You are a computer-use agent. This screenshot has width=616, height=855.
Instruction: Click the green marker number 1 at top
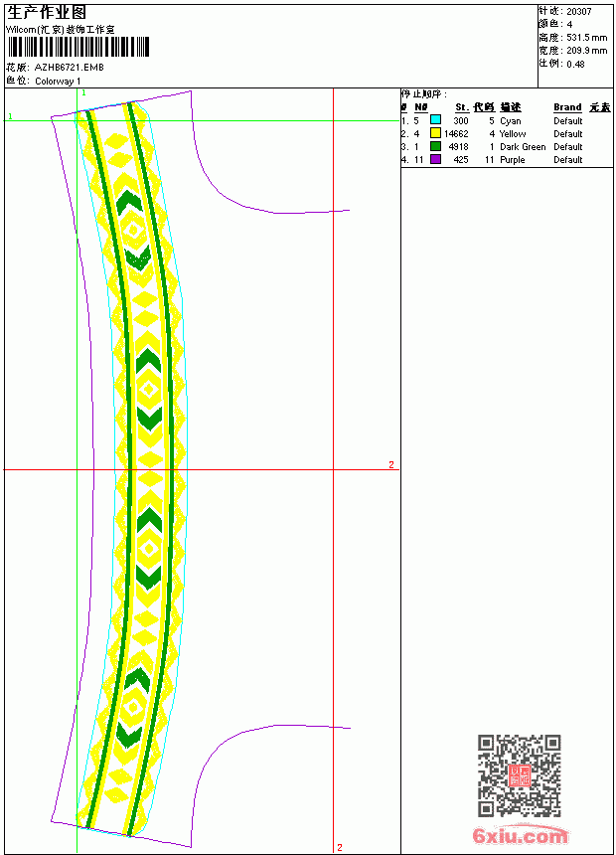[x=83, y=92]
